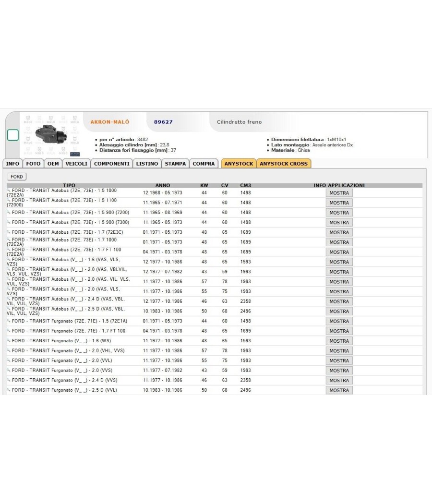
Task: Click the magnifier icon for Furgonato 2.0 (VHL, VVS)
Action: [x=9, y=350]
